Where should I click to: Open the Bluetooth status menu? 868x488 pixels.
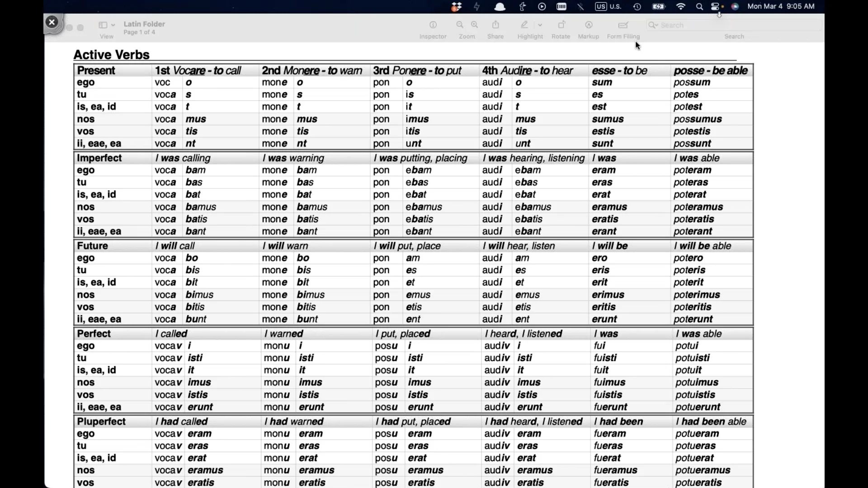[x=580, y=6]
